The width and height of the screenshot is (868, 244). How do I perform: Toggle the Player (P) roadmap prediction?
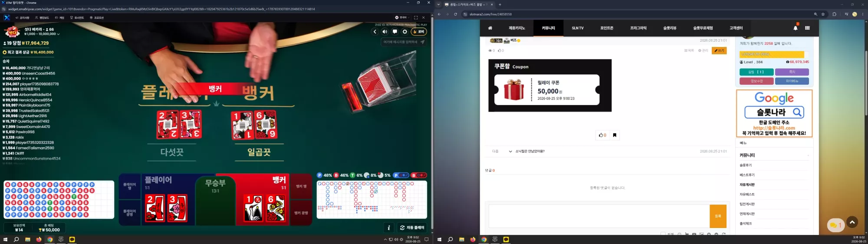point(401,175)
